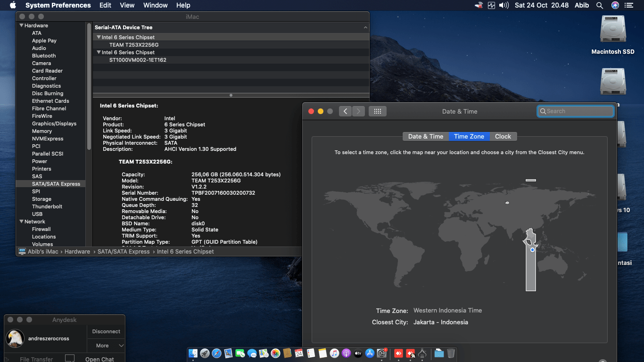Click the Abib user name in menu bar

tap(582, 5)
